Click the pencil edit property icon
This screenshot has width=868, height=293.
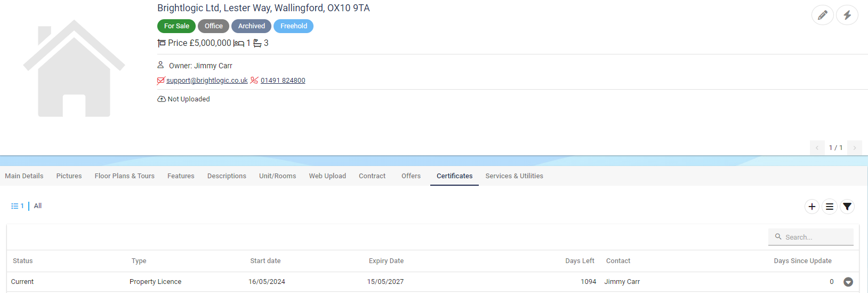[x=822, y=15]
